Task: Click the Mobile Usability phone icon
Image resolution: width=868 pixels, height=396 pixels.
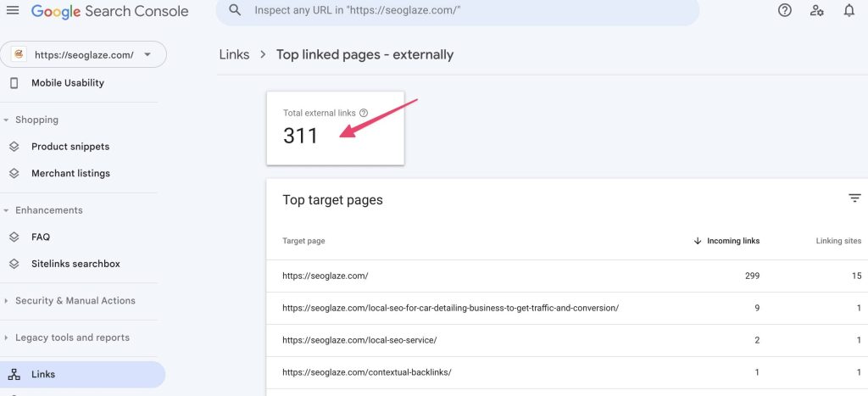Action: 14,83
